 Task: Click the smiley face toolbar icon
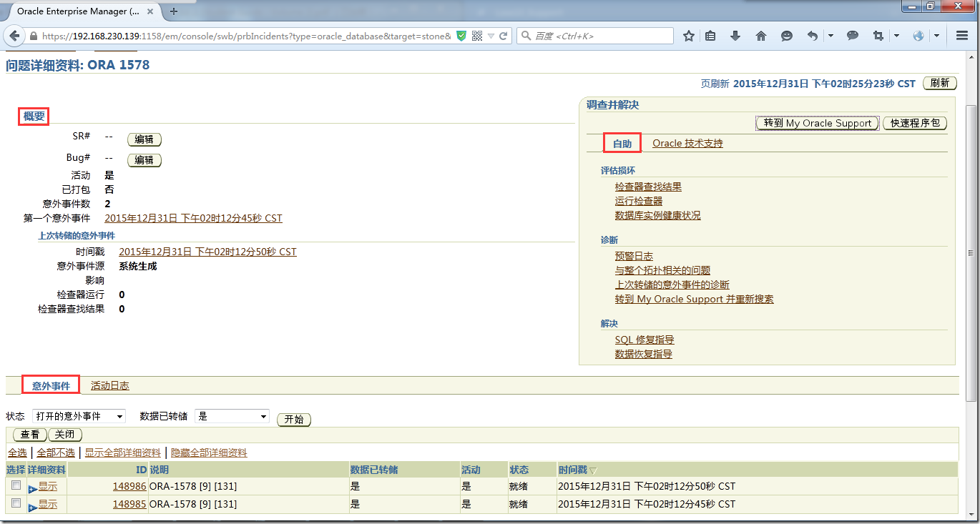(x=787, y=36)
